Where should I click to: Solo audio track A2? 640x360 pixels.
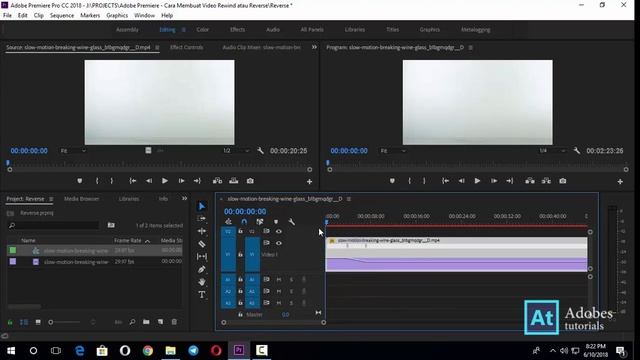(291, 291)
